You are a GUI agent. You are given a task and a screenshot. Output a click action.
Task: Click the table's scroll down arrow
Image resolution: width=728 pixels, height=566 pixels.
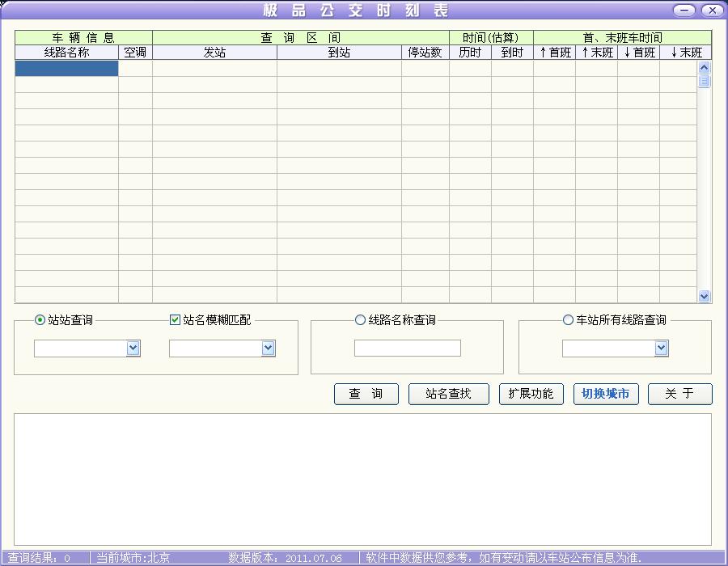click(x=704, y=297)
